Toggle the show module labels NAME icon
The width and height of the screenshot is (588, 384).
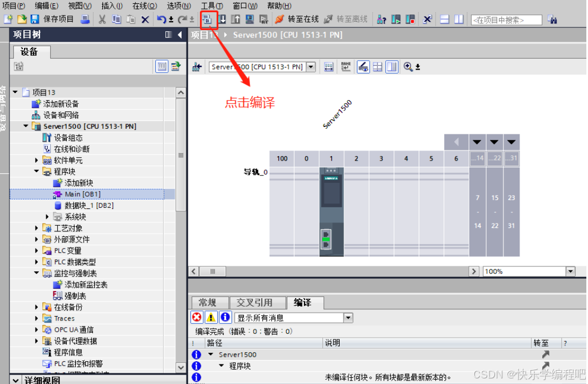tap(346, 67)
